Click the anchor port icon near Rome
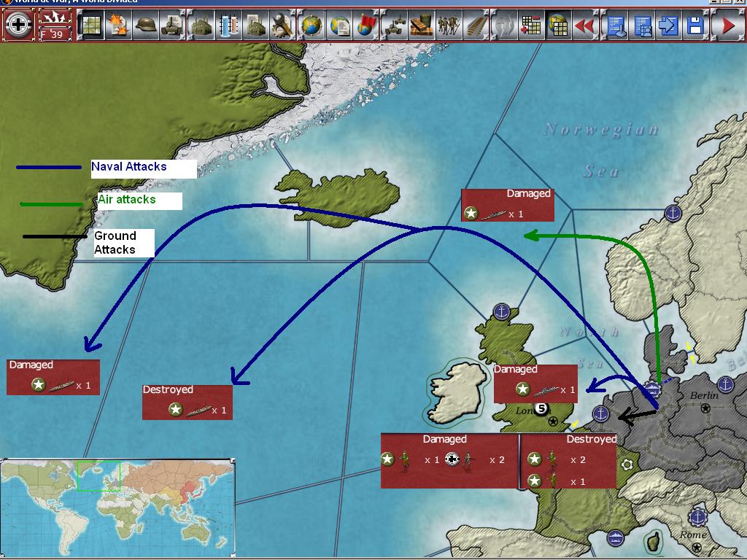This screenshot has height=560, width=747. pyautogui.click(x=697, y=517)
